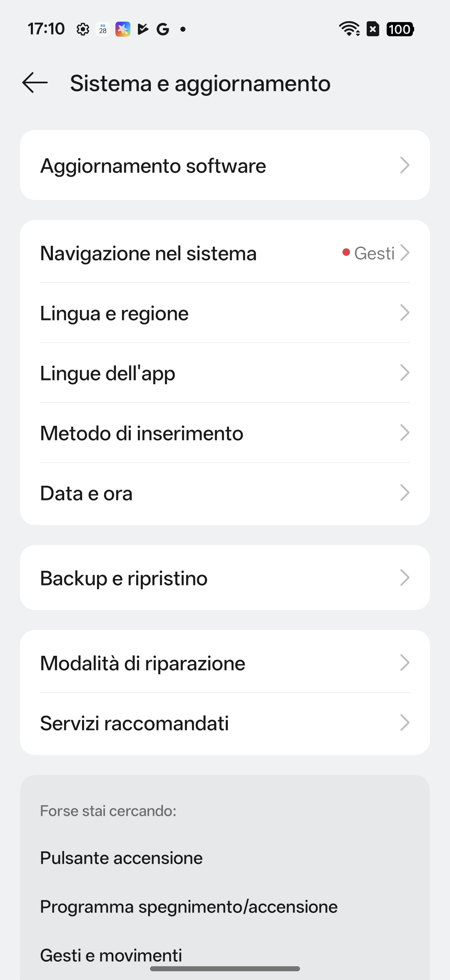Viewport: 450px width, 980px height.
Task: Tap the calendar 28 notification icon
Action: 103,29
